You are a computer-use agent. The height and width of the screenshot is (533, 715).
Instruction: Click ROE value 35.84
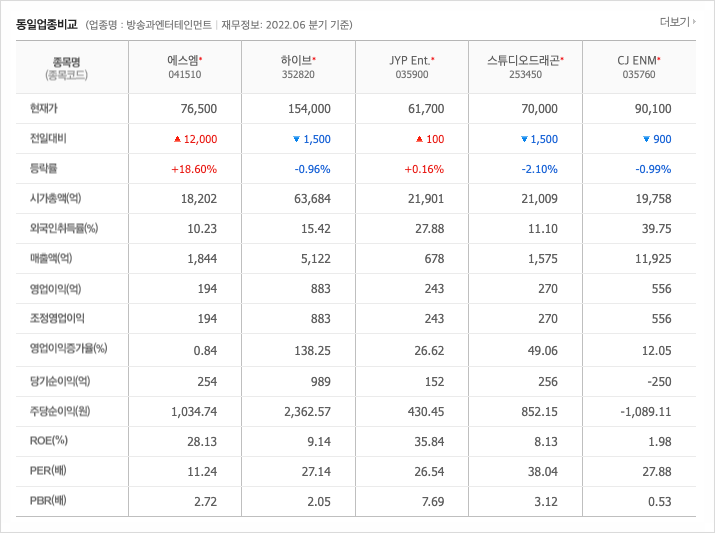coord(429,441)
